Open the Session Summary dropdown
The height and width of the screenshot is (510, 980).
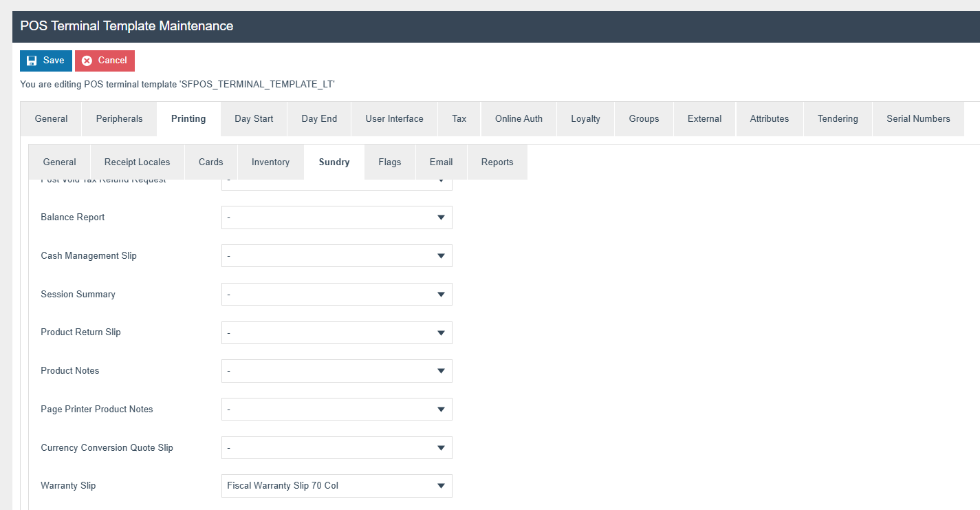tap(336, 295)
